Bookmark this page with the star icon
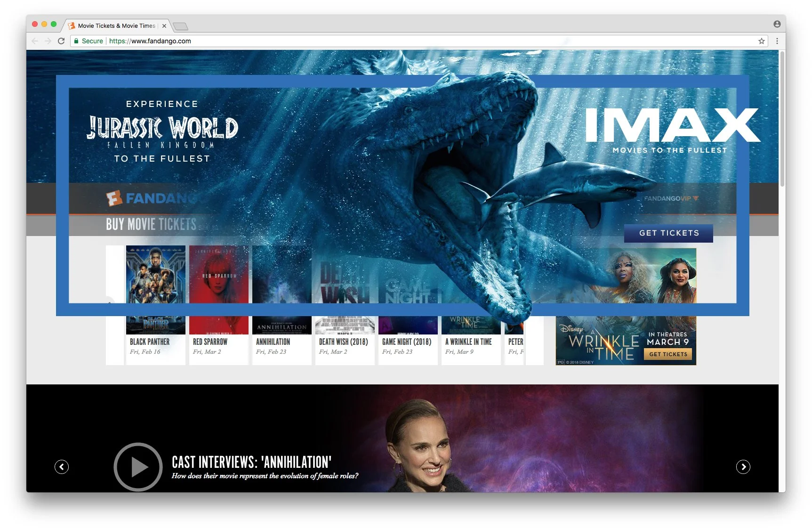This screenshot has height=530, width=812. [761, 41]
